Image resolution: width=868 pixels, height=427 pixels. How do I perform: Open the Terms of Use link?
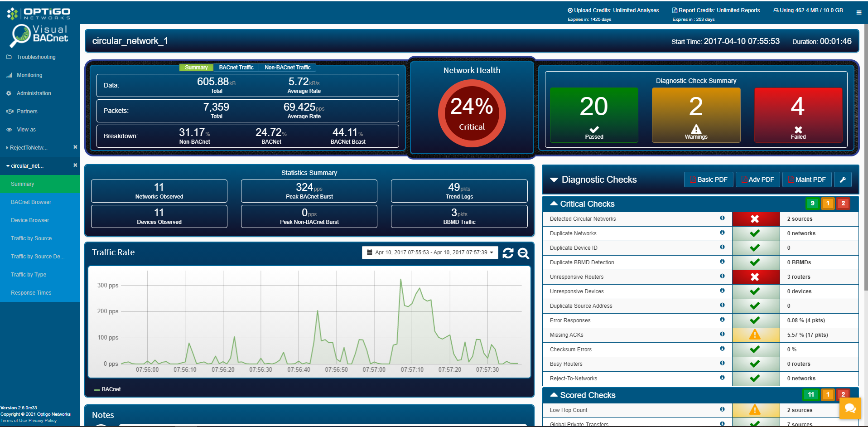pos(14,420)
